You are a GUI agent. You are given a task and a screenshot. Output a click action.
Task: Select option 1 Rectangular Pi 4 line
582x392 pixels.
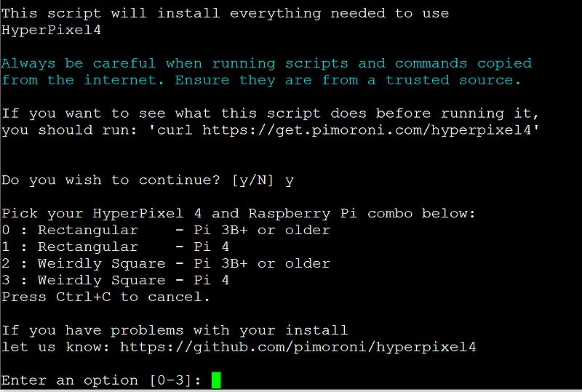coord(116,247)
